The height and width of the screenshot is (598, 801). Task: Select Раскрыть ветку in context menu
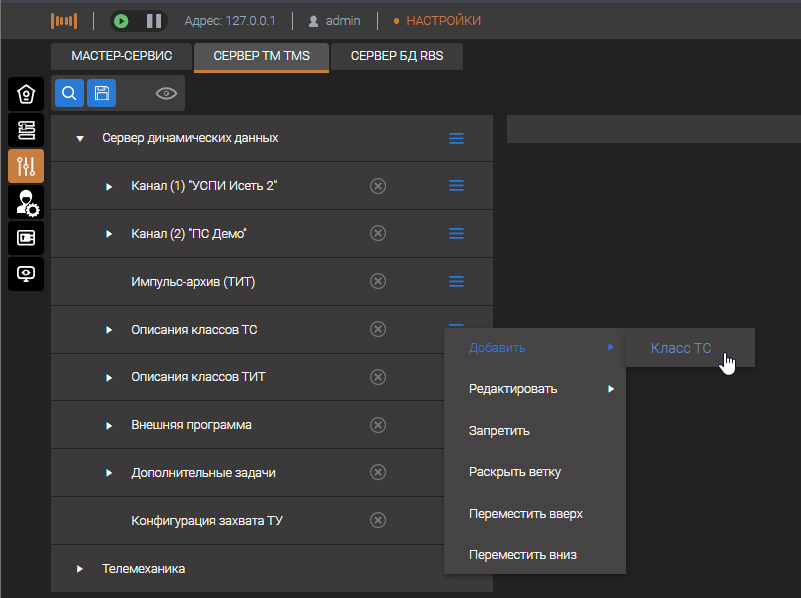click(514, 472)
